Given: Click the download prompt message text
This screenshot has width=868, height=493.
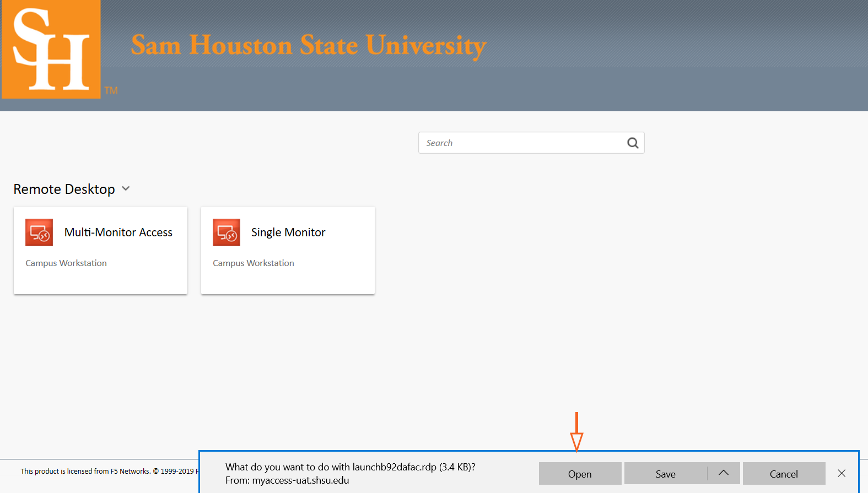Looking at the screenshot, I should tap(350, 467).
